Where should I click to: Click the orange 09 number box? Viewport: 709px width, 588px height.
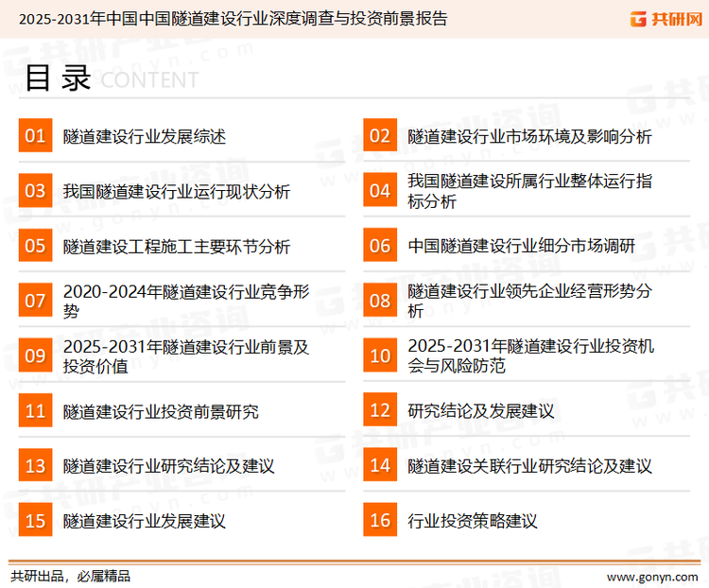tap(35, 355)
